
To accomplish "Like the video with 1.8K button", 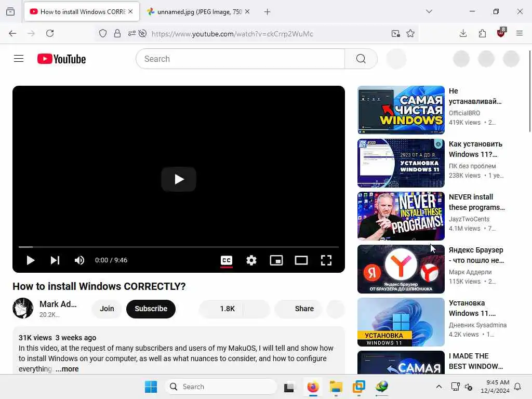I will point(221,309).
